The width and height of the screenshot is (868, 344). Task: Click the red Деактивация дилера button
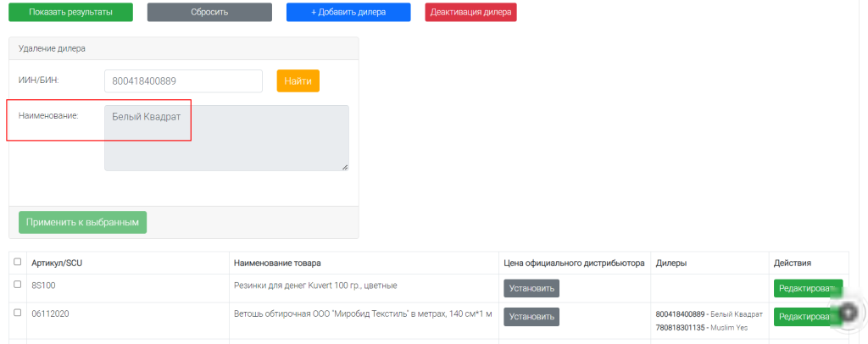pyautogui.click(x=470, y=12)
